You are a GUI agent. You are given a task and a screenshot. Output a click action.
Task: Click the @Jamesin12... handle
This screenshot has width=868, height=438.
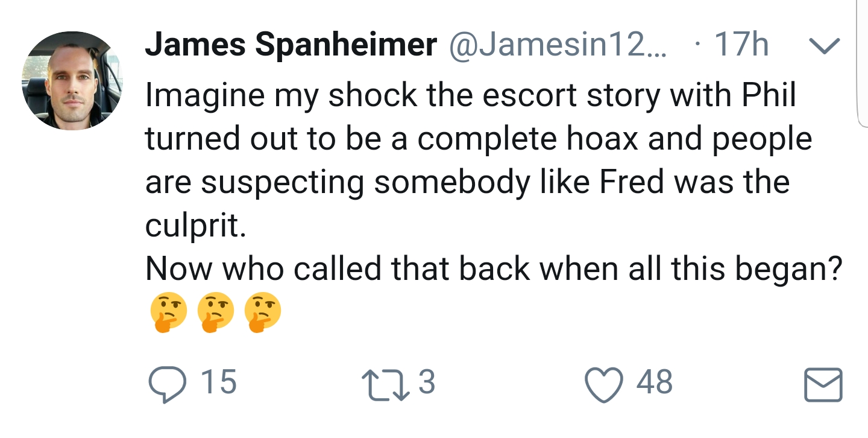pyautogui.click(x=558, y=46)
